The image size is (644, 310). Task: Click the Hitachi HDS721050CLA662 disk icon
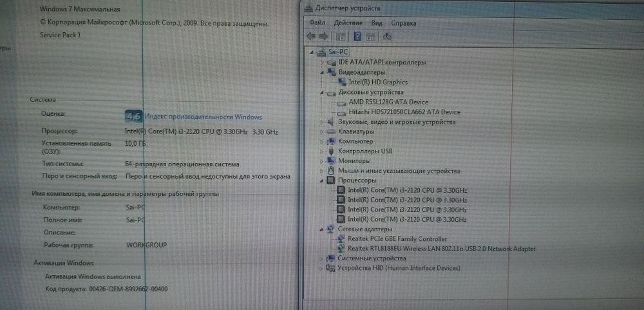coord(342,112)
